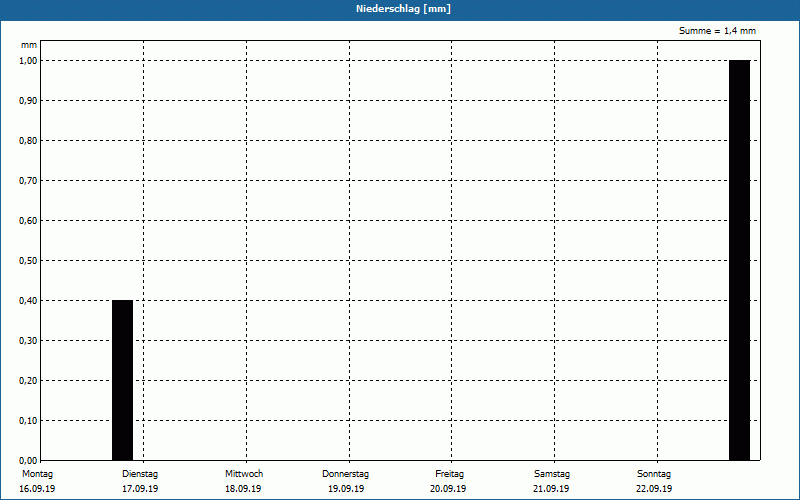
Task: Click the date 19.09.19
Action: (x=346, y=489)
